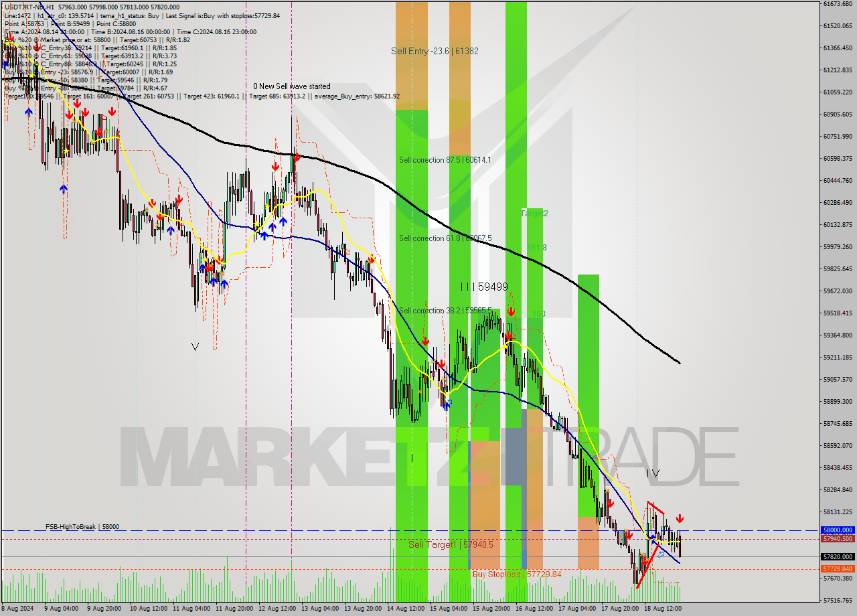The width and height of the screenshot is (857, 616).
Task: Click the 61212.735 price axis value
Action: pos(838,70)
